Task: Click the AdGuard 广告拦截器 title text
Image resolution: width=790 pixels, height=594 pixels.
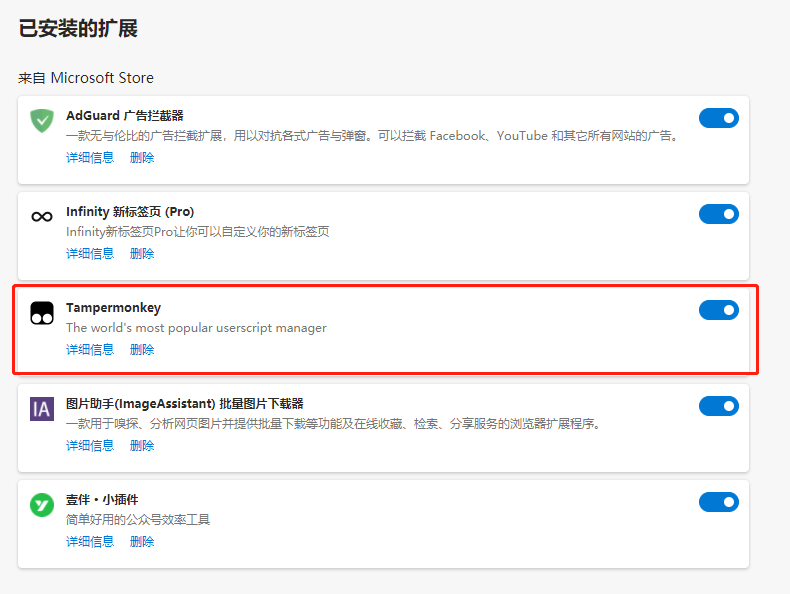Action: (125, 116)
